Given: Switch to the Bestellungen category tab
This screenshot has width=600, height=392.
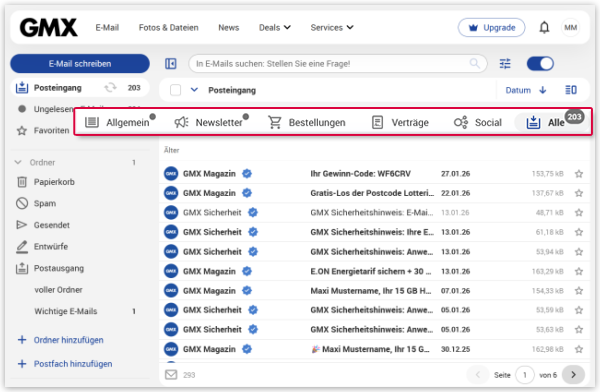Looking at the screenshot, I should [307, 122].
